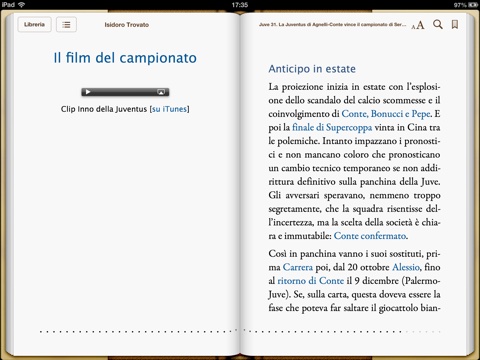Tap the battery indicator in status bar
480x360 pixels.
click(x=473, y=5)
